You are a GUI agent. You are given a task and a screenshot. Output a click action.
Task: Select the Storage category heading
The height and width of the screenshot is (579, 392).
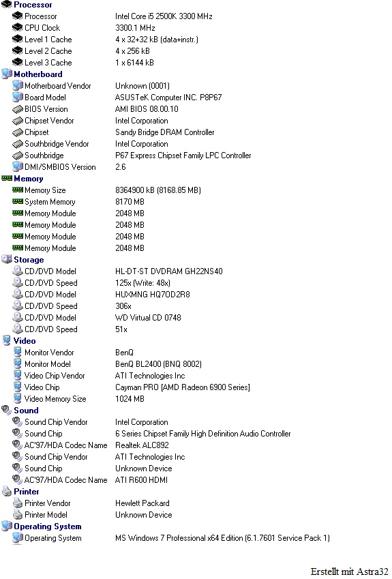tap(29, 260)
